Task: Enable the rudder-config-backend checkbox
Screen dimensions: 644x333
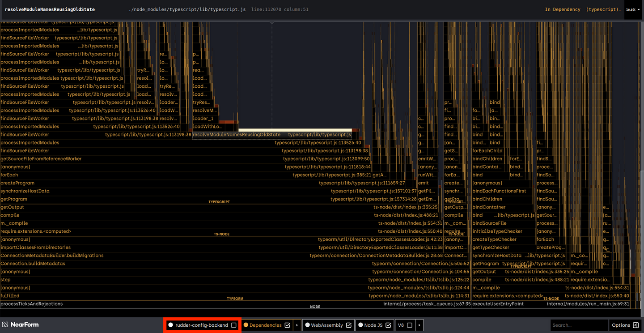Action: click(233, 325)
